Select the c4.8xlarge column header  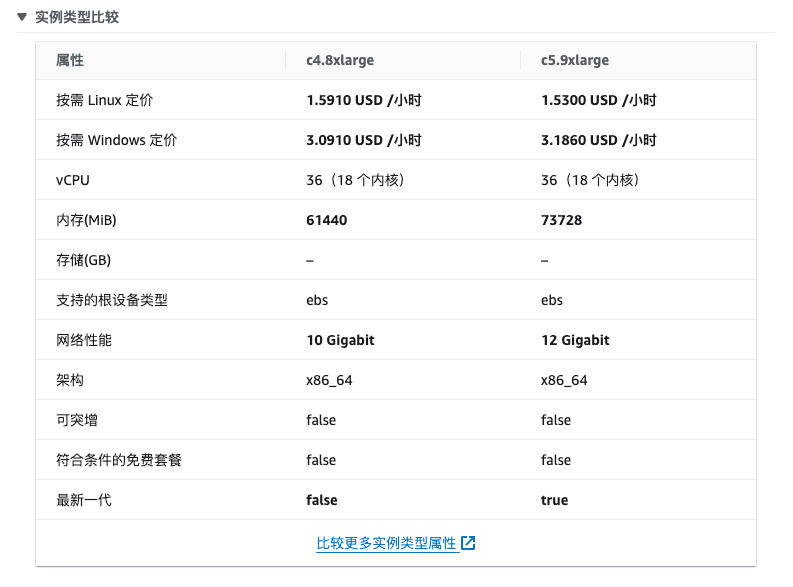(340, 60)
